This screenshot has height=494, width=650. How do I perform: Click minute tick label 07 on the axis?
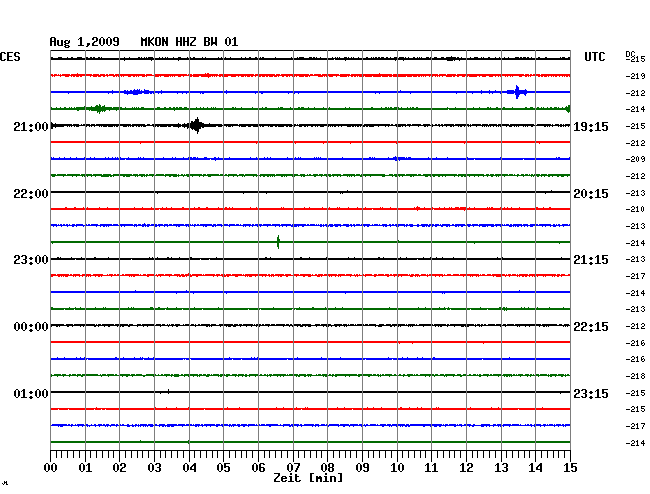[x=293, y=467]
